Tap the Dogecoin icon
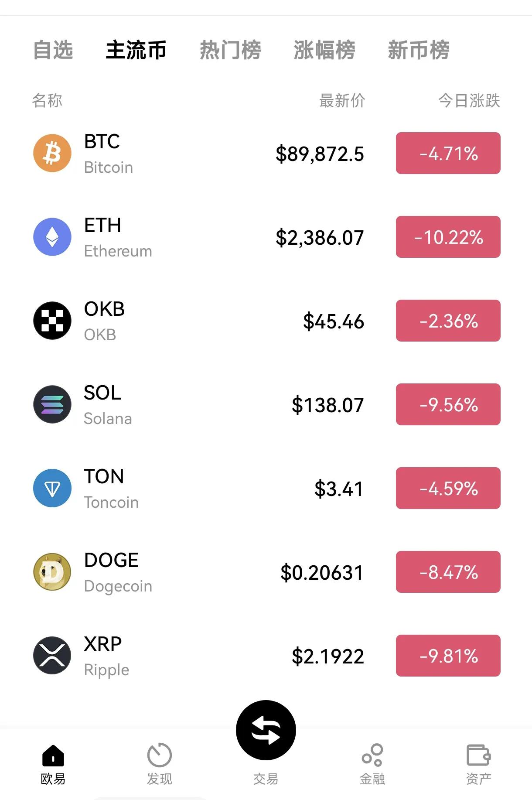This screenshot has height=800, width=532. pyautogui.click(x=52, y=572)
